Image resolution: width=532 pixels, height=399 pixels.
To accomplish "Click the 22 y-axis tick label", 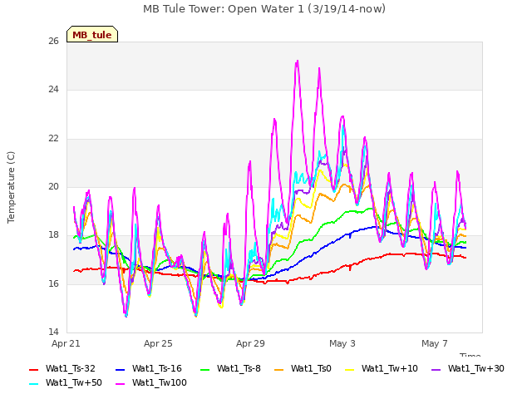I will (x=53, y=139).
